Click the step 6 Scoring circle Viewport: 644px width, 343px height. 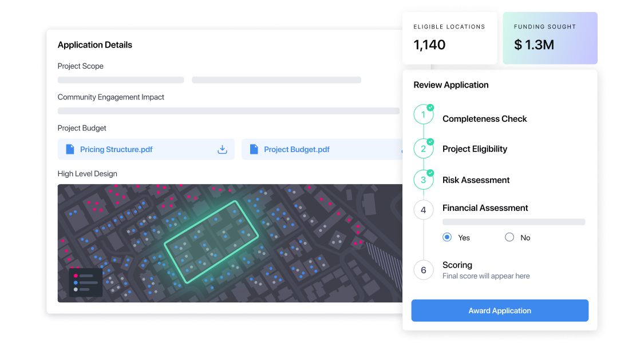click(x=424, y=270)
